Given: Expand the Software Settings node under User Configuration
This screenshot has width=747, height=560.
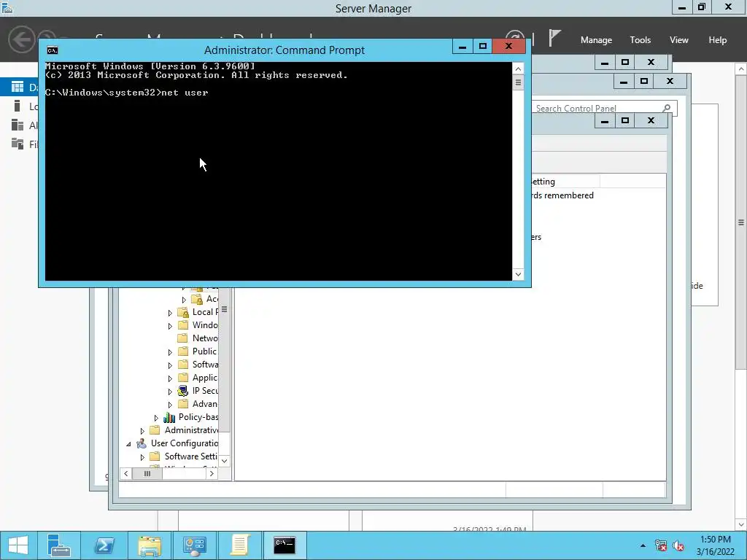Looking at the screenshot, I should (x=142, y=457).
